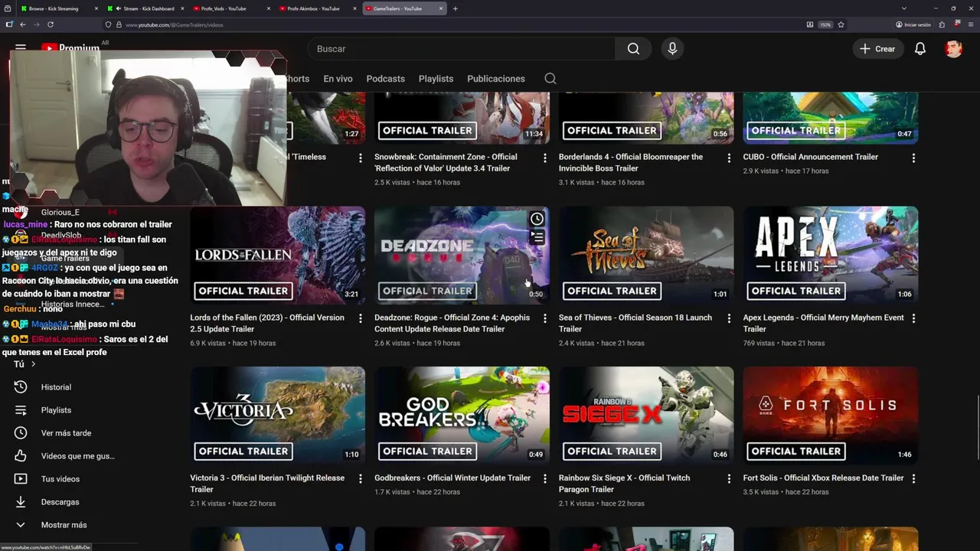This screenshot has height=551, width=980.
Task: Click the Fort Solis thumbnail
Action: tap(830, 415)
